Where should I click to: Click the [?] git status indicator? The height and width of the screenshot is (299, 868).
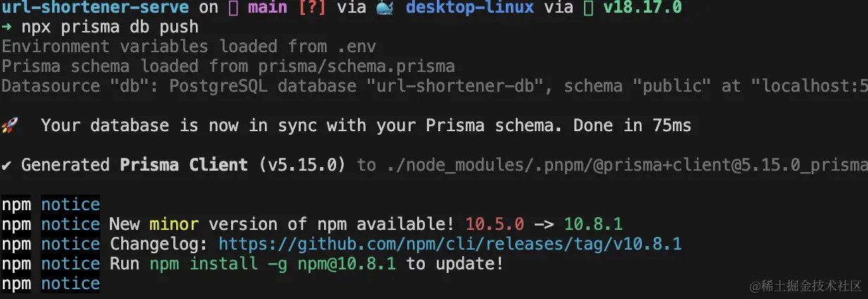click(x=311, y=8)
